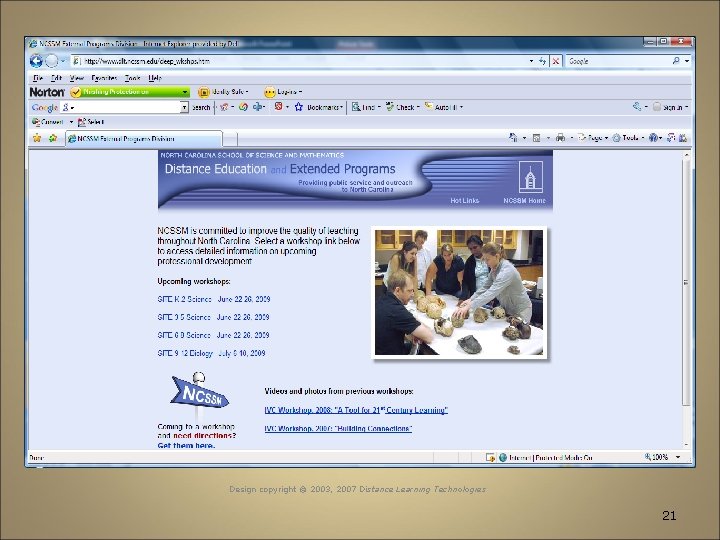Viewport: 720px width, 540px height.
Task: Go back with the browser Back arrow
Action: click(36, 61)
